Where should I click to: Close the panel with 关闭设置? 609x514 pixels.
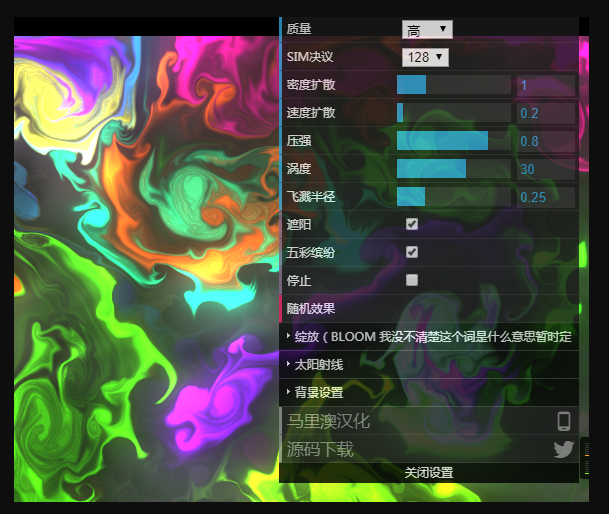(x=429, y=473)
